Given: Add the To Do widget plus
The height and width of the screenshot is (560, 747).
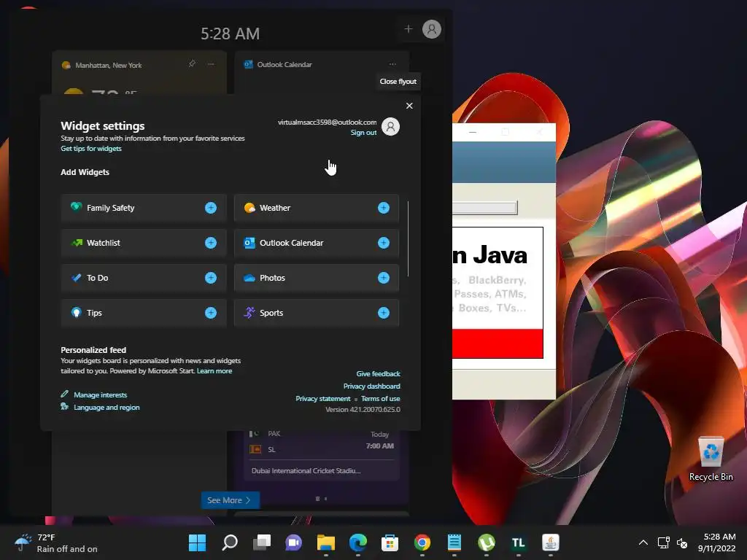Looking at the screenshot, I should [x=211, y=278].
